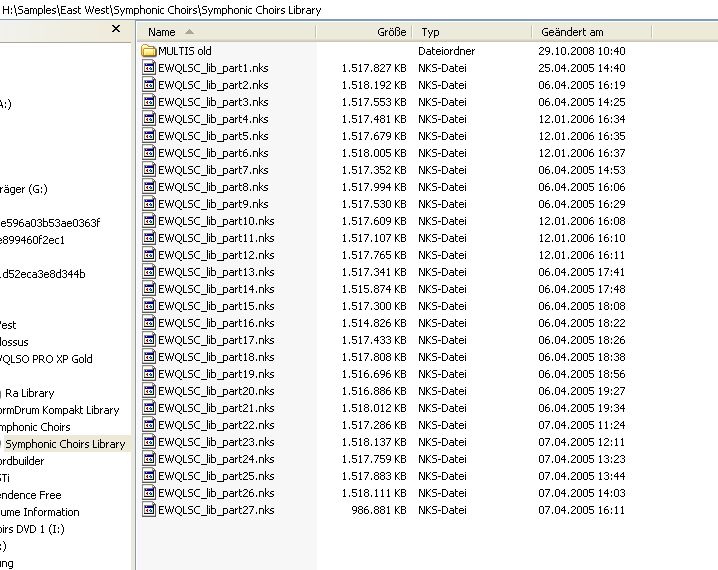Click the EWQLSC_lib_part10.nks file icon
The height and width of the screenshot is (570, 718).
[149, 221]
